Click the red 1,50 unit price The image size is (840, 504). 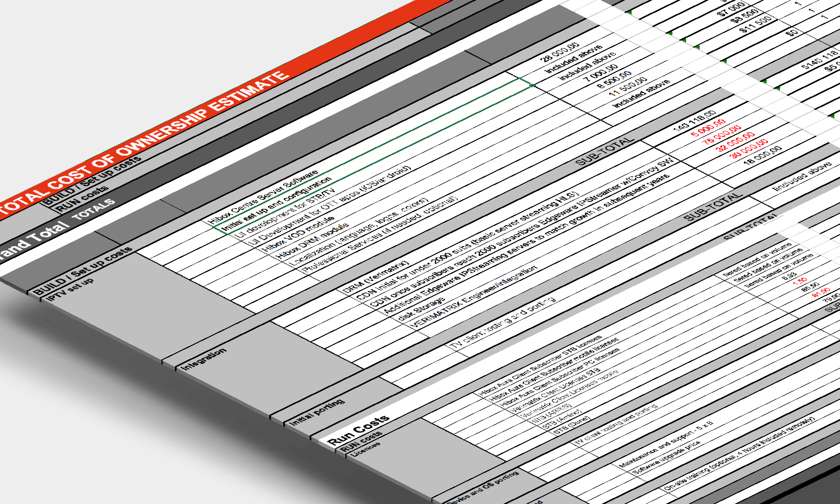800,281
